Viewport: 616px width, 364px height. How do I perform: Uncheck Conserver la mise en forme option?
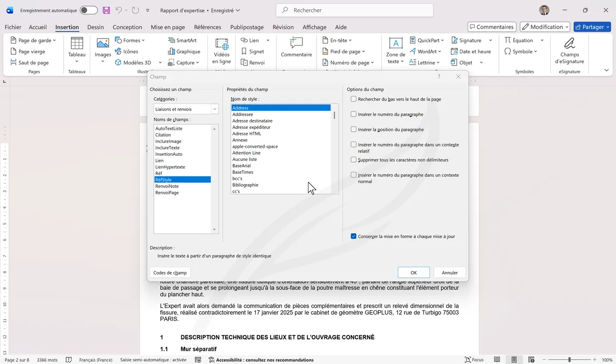[353, 236]
